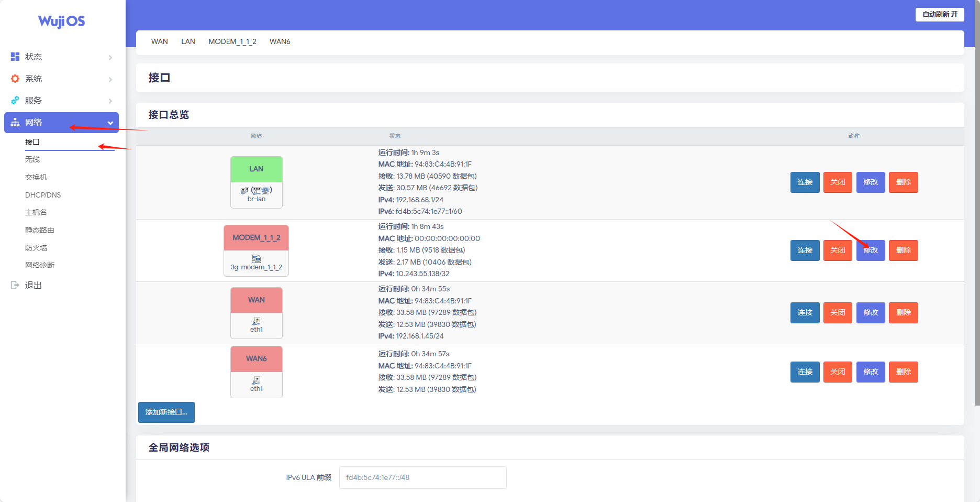Image resolution: width=980 pixels, height=502 pixels.
Task: Click the page vertical scrollbar
Action: (977, 210)
